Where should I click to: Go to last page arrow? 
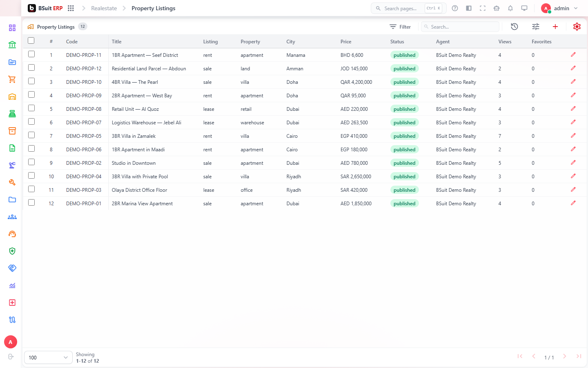[x=579, y=357]
